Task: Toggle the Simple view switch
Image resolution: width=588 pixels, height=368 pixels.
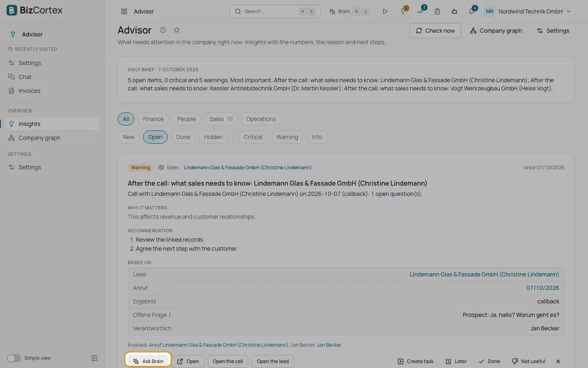Action: [14, 358]
